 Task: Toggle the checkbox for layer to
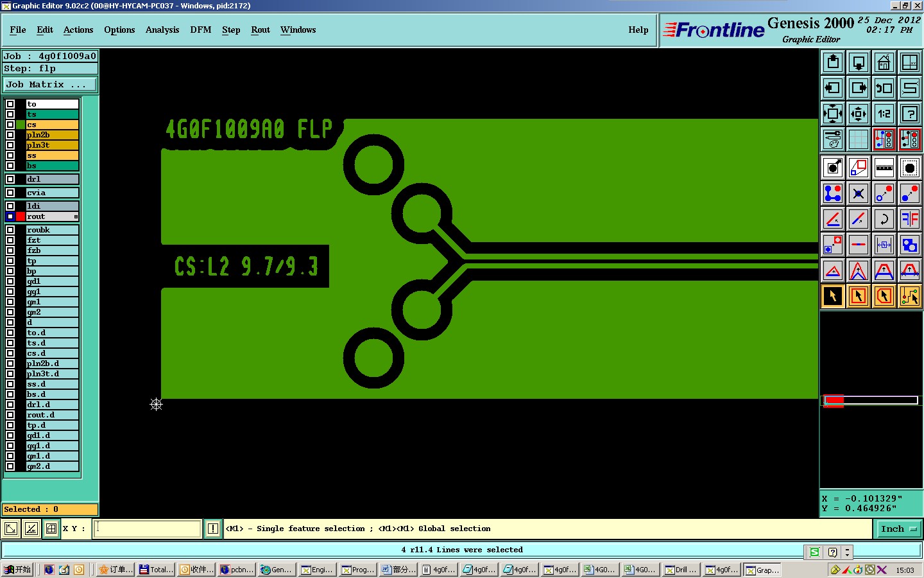coord(10,104)
